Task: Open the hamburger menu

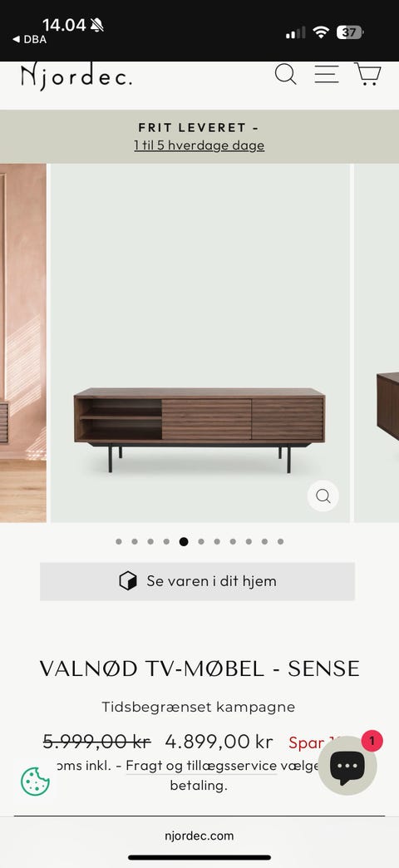Action: [x=327, y=74]
